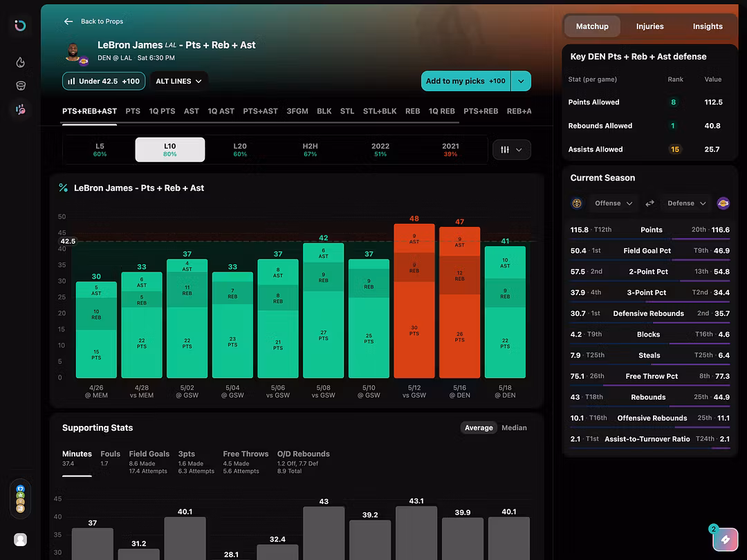Select the Field Goals supporting stat
The height and width of the screenshot is (560, 747).
(x=149, y=462)
